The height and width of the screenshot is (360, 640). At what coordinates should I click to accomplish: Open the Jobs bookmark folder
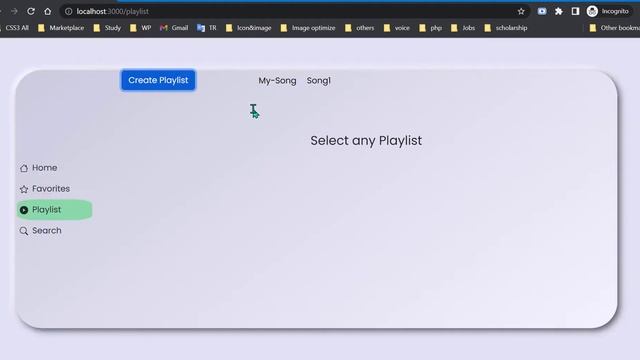(463, 28)
